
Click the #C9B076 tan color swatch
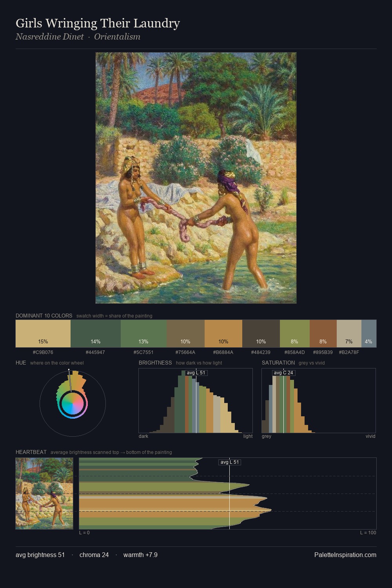pos(43,334)
